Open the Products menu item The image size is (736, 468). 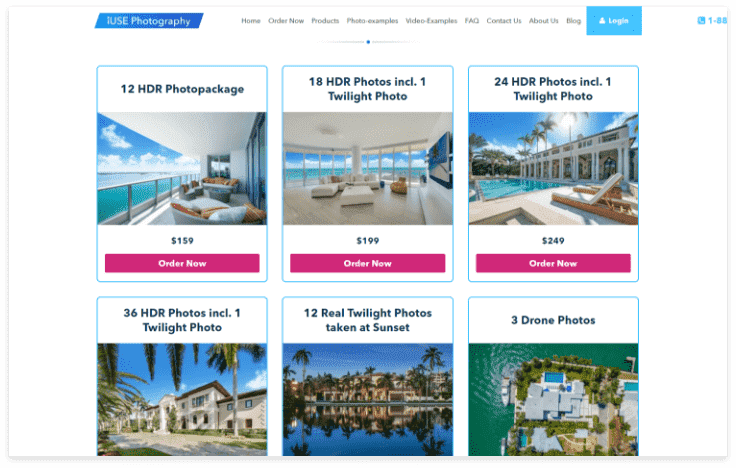325,21
